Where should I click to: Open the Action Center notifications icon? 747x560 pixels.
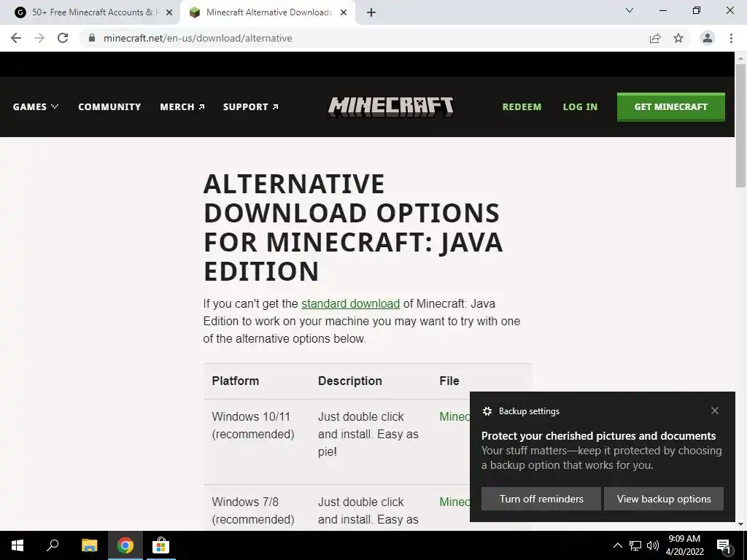point(724,546)
